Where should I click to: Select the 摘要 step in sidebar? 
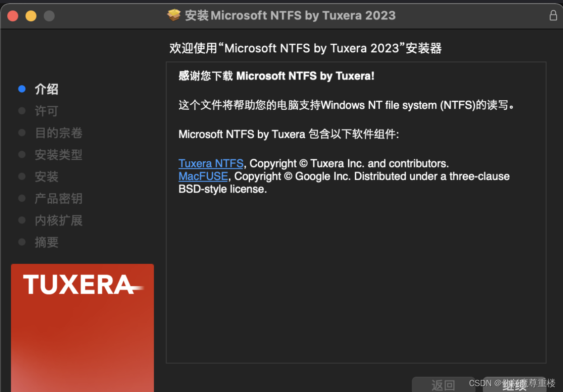coord(47,243)
